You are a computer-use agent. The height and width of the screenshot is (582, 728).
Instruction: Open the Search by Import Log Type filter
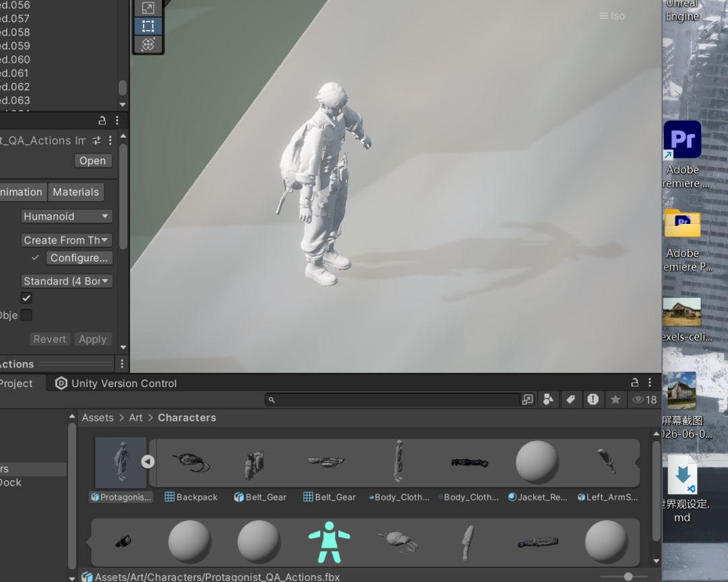pyautogui.click(x=593, y=399)
